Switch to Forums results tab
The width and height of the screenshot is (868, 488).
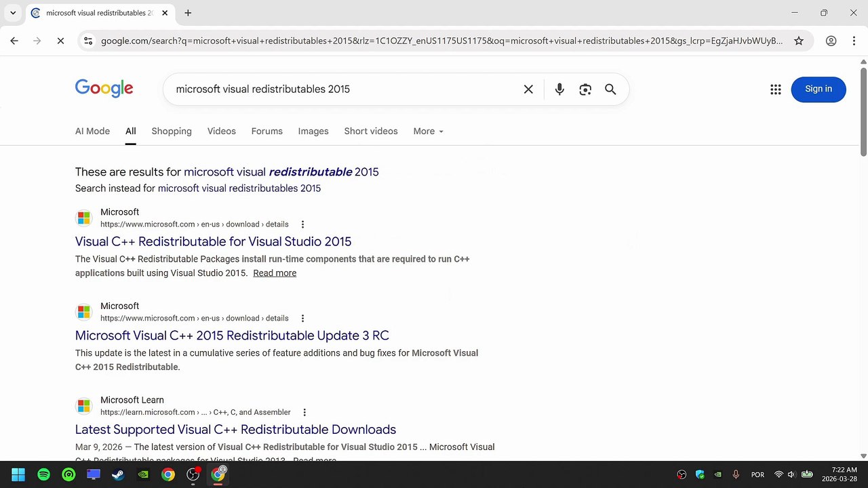267,131
